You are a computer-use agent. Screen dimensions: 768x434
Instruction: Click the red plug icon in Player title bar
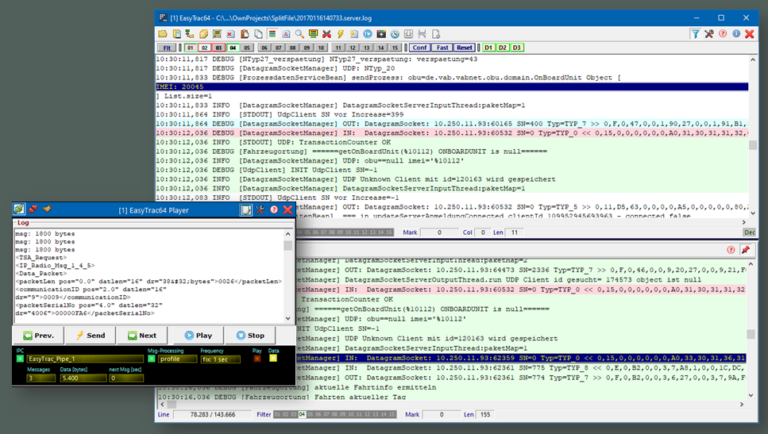[32, 209]
